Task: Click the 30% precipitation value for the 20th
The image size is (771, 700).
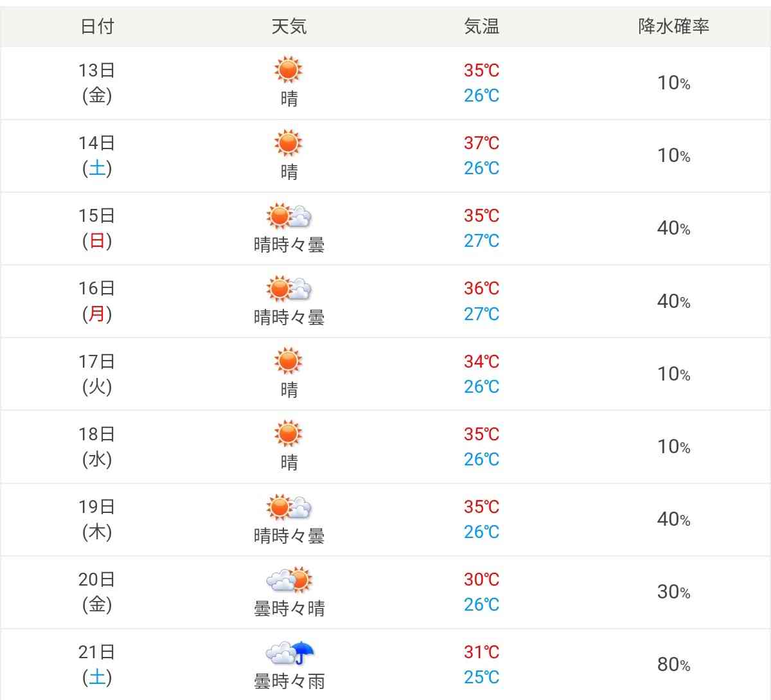Action: (x=673, y=592)
